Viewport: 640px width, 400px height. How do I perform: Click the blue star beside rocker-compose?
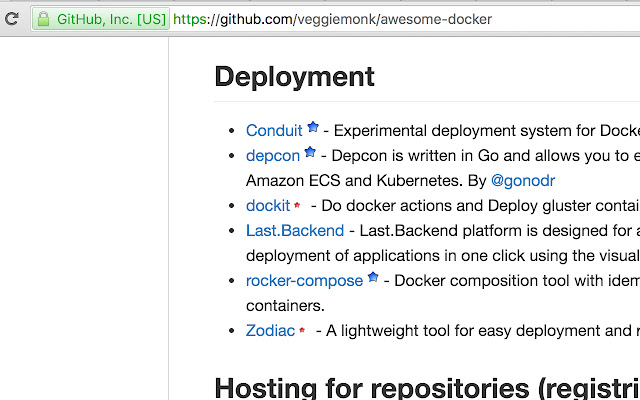tap(373, 278)
